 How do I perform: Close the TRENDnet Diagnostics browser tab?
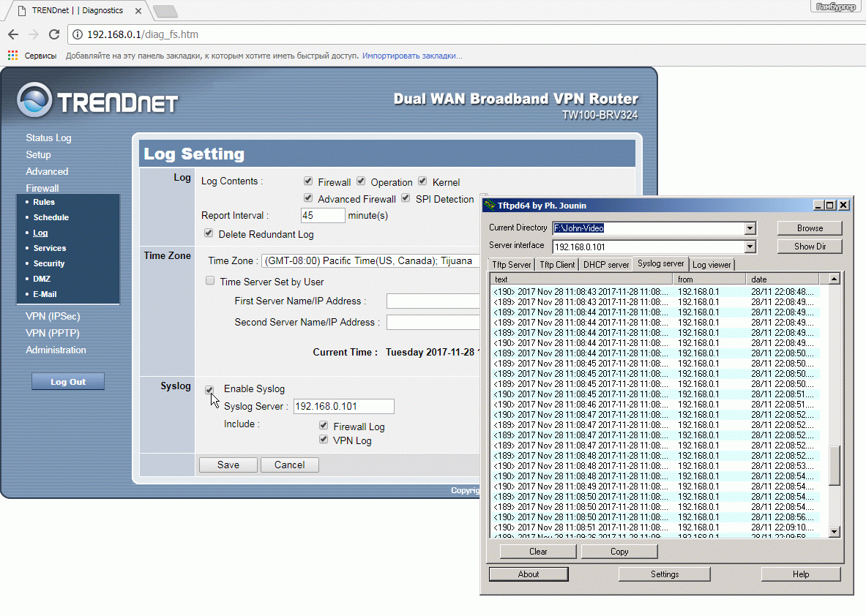pyautogui.click(x=138, y=10)
